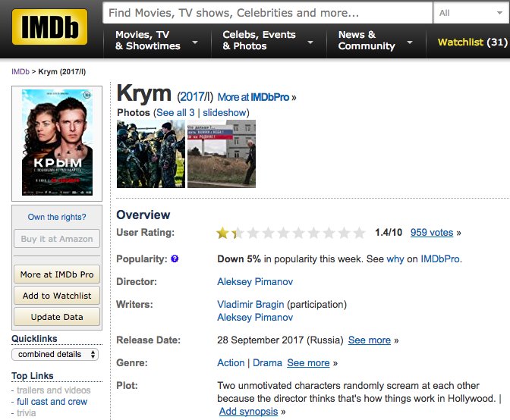Screen dimensions: 510x420
Task: Click the Overview heading
Action: point(143,215)
